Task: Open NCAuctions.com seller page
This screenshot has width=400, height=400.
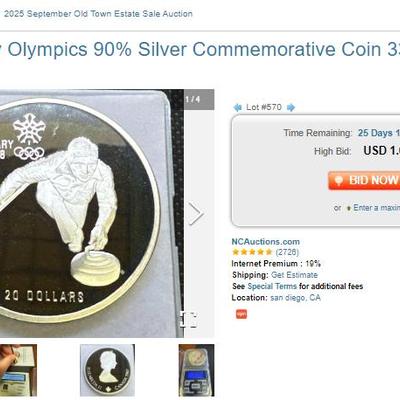Action: (x=266, y=242)
